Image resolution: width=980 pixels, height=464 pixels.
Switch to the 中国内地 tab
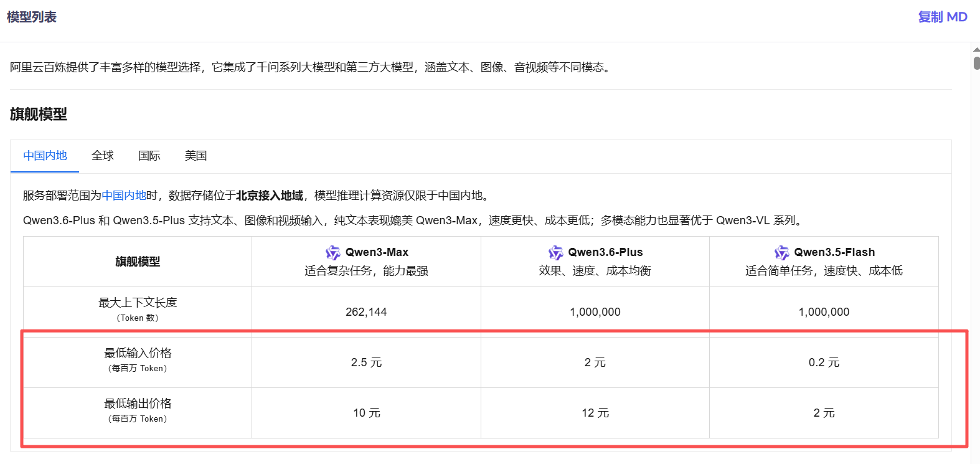(x=45, y=156)
